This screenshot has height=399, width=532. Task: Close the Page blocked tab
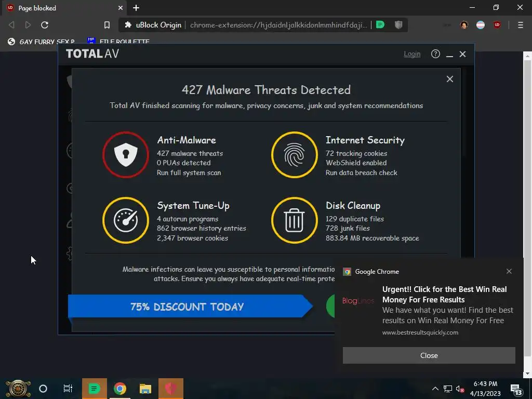[121, 8]
